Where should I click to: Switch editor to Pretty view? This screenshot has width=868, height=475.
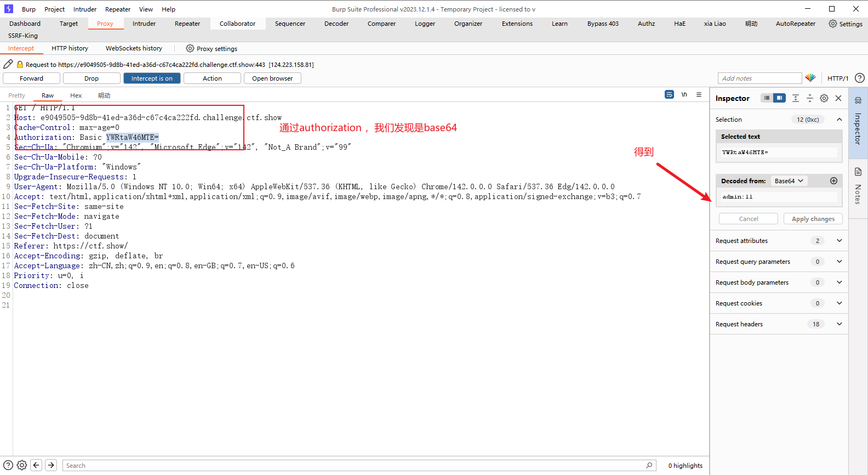coord(16,95)
